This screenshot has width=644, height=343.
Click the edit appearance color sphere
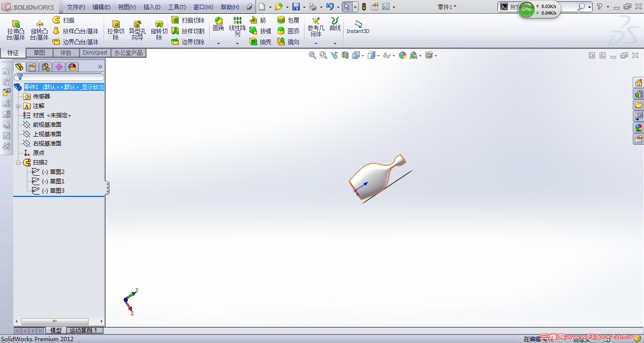403,55
